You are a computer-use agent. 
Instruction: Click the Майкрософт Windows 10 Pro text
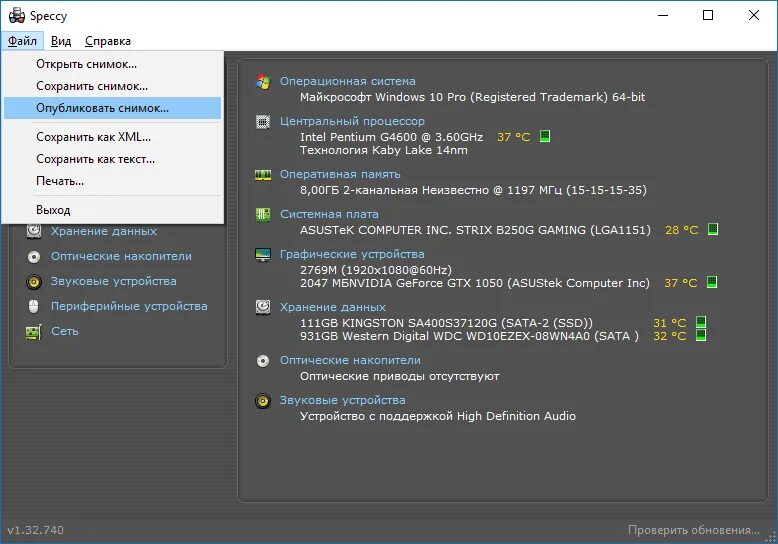coord(472,97)
